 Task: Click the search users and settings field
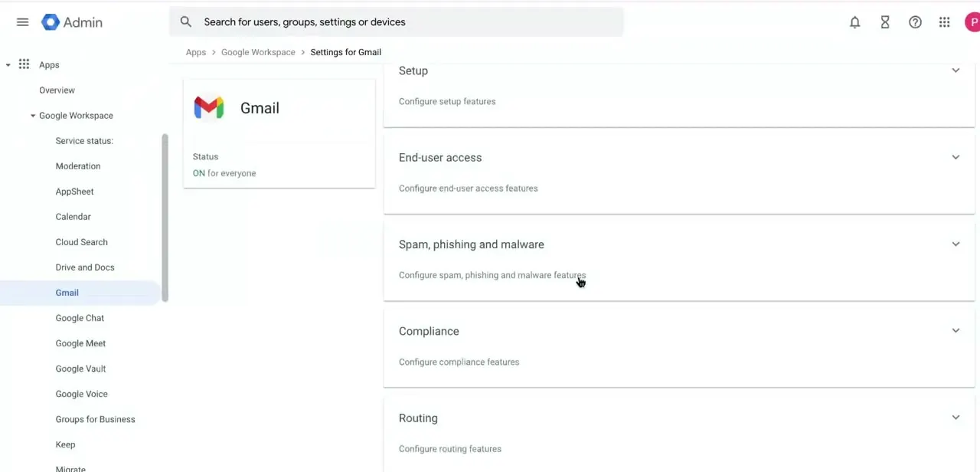[x=397, y=22]
